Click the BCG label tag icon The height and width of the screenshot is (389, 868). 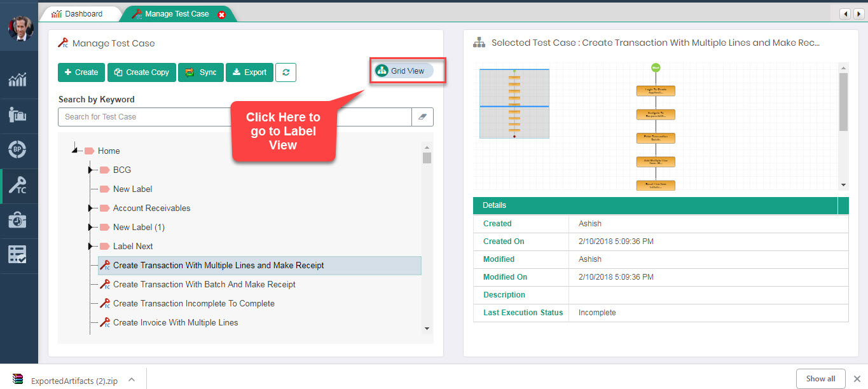pyautogui.click(x=104, y=170)
